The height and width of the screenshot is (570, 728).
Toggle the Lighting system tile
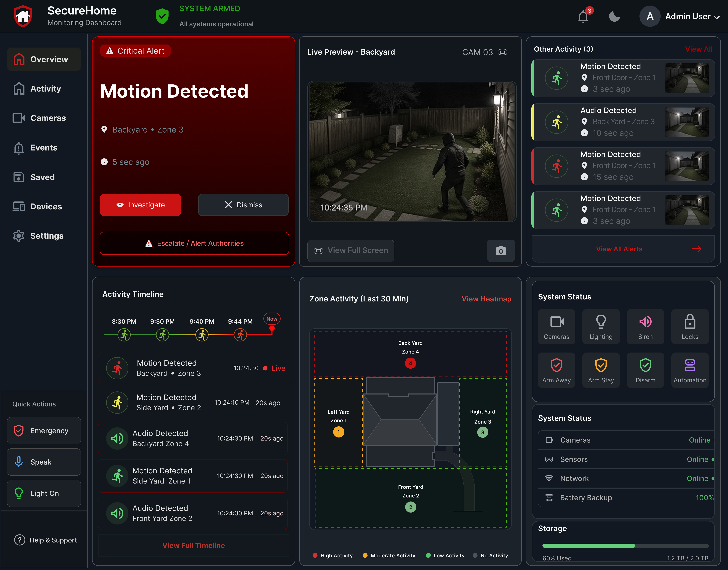coord(601,327)
